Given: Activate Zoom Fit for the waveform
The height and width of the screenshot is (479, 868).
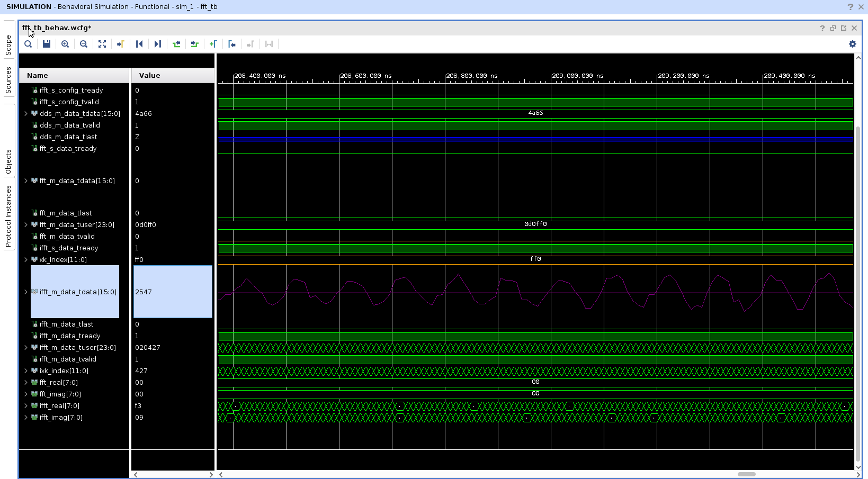Looking at the screenshot, I should point(102,44).
